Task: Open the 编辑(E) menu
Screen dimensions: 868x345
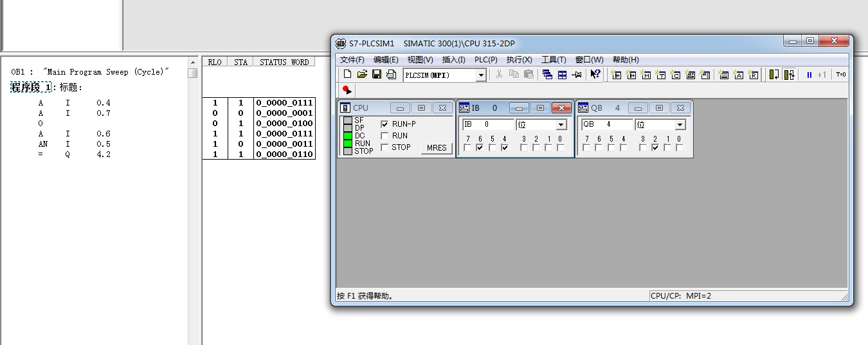Action: [x=386, y=60]
